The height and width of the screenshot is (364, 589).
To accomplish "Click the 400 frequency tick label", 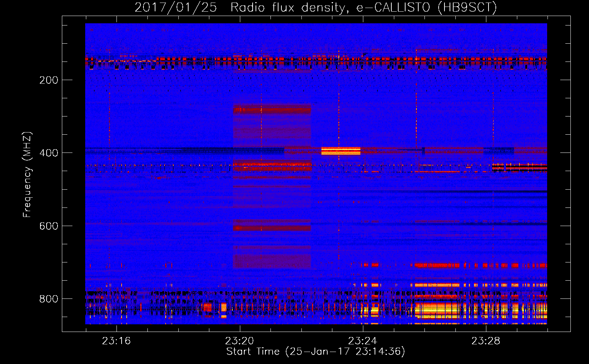I will [49, 153].
